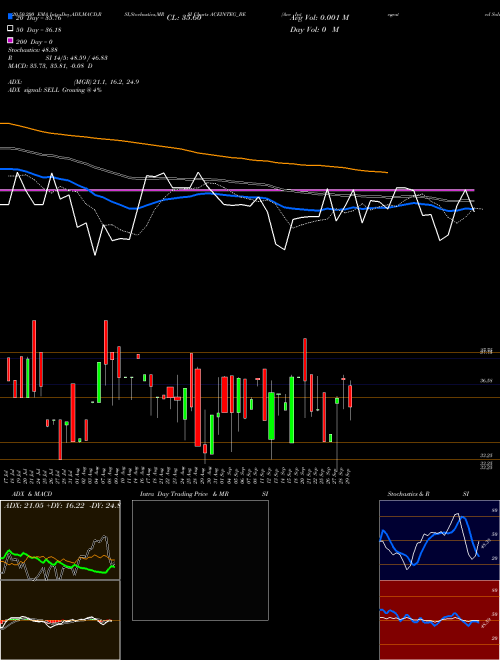The width and height of the screenshot is (500, 660).
Task: Open the empty Intra Day Trading Price panel
Action: click(x=200, y=560)
